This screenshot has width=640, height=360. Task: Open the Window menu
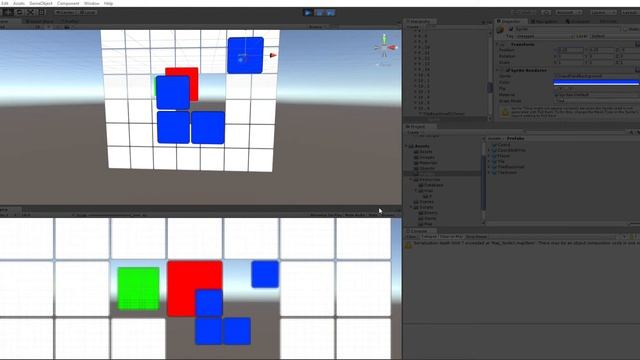coord(91,3)
